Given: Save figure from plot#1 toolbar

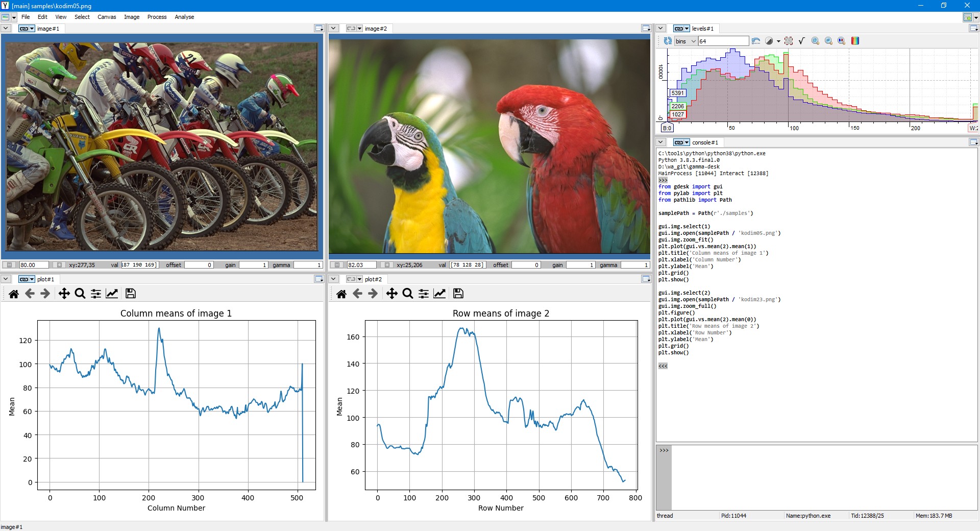Looking at the screenshot, I should 131,294.
